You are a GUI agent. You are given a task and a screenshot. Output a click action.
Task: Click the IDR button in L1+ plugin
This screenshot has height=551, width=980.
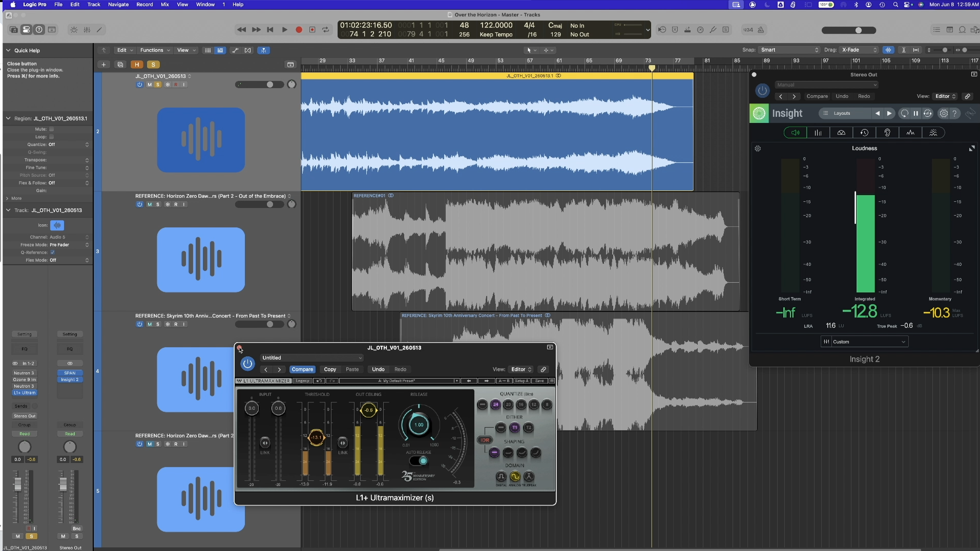click(484, 440)
